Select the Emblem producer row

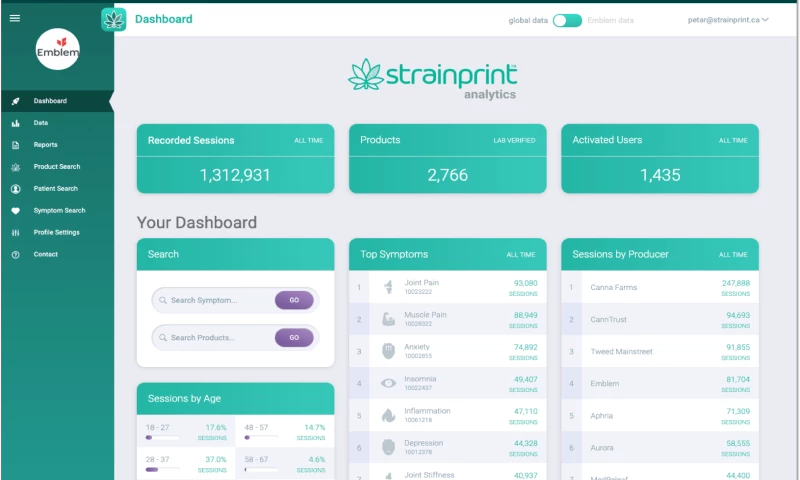coord(660,384)
